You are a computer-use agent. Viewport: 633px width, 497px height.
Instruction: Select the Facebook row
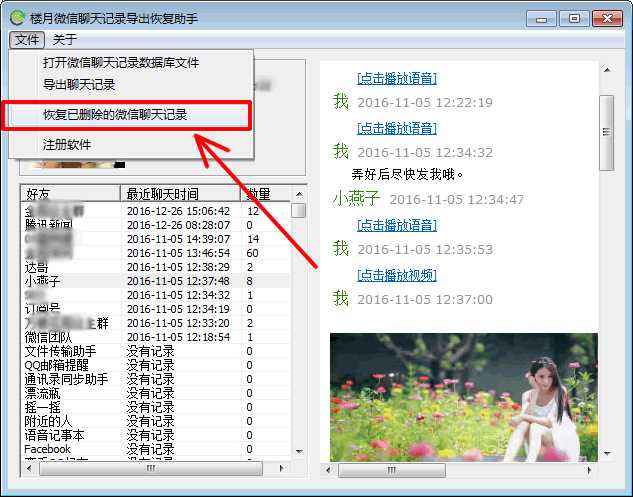[155, 449]
